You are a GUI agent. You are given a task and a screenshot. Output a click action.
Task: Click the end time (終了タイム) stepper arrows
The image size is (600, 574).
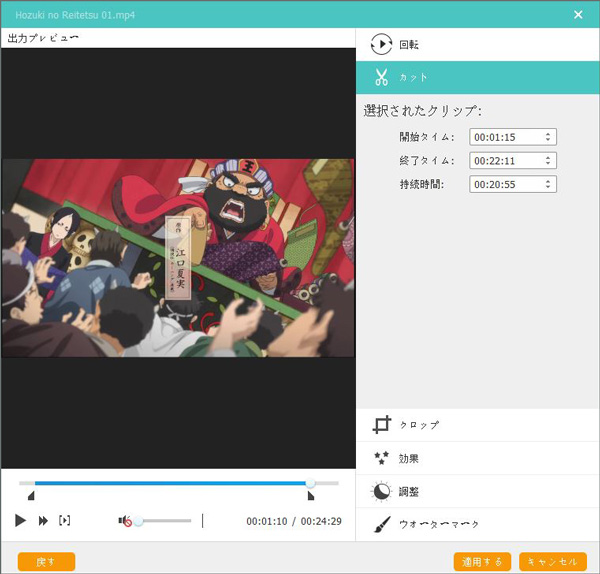tap(549, 160)
